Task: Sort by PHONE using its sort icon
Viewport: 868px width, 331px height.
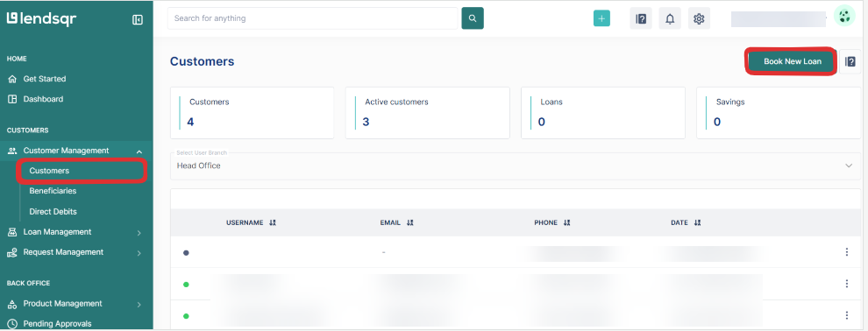Action: (x=567, y=222)
